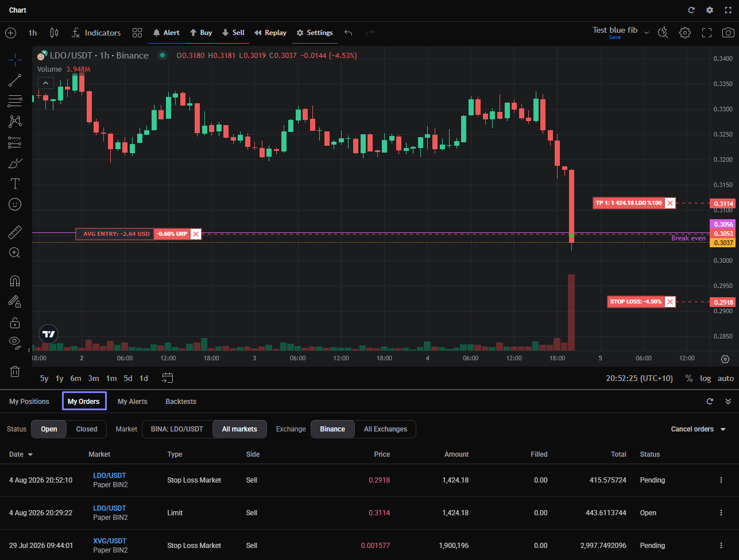Switch to My Alerts tab
The width and height of the screenshot is (739, 560).
(133, 402)
